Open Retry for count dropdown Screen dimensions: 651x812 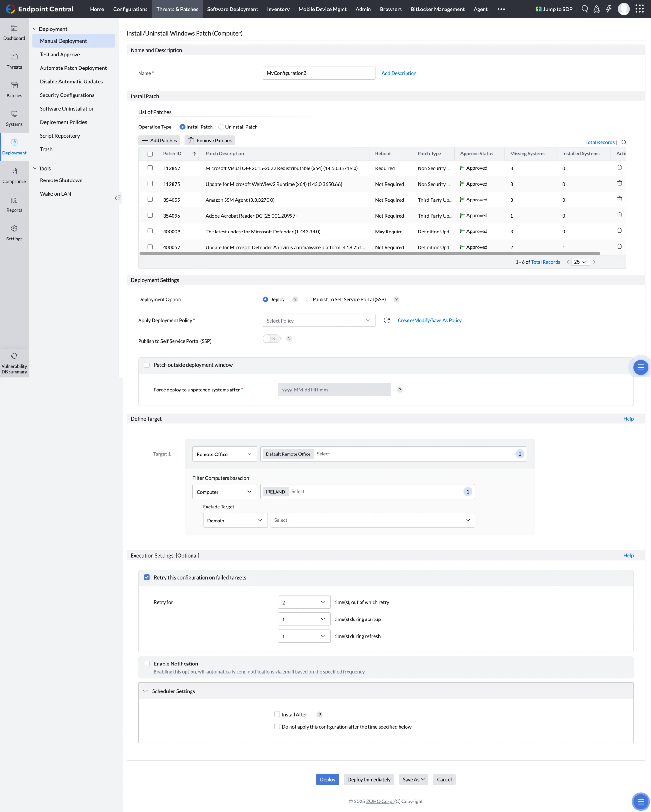coord(304,602)
